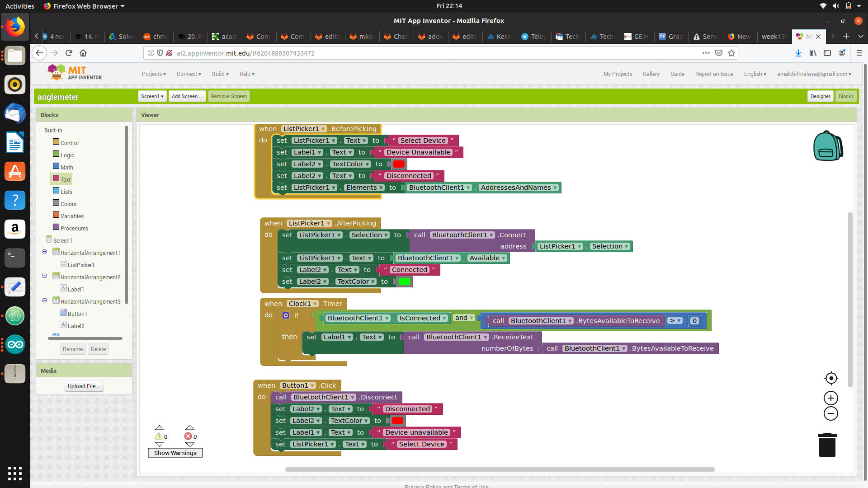Open the Build menu
This screenshot has height=488, width=868.
pos(220,74)
